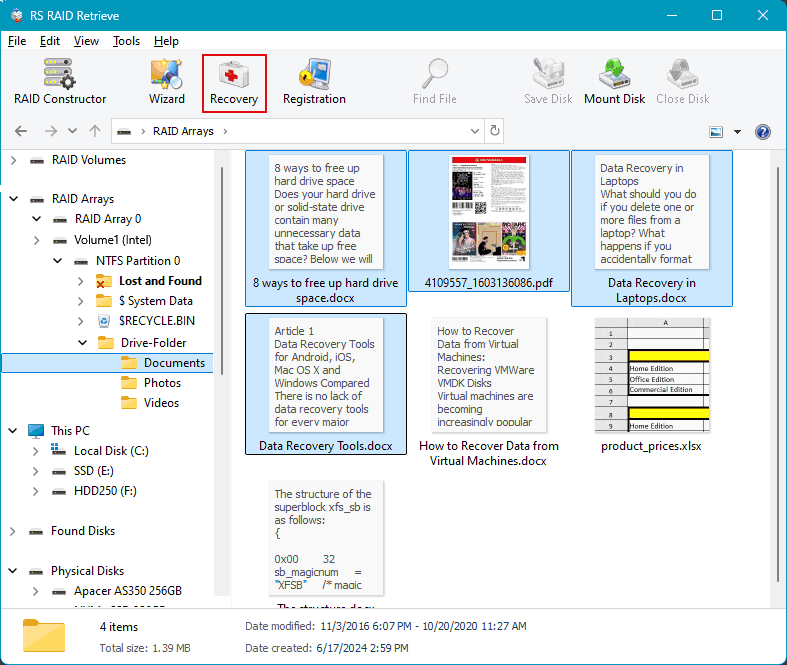Refresh the current location

click(495, 131)
